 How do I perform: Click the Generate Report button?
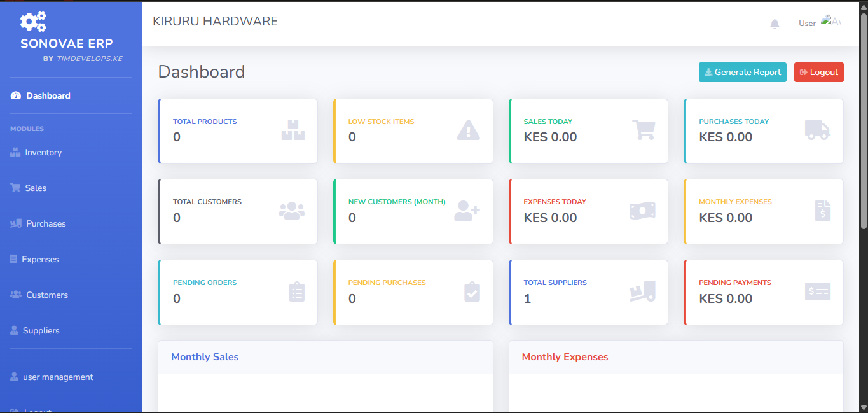click(x=742, y=72)
